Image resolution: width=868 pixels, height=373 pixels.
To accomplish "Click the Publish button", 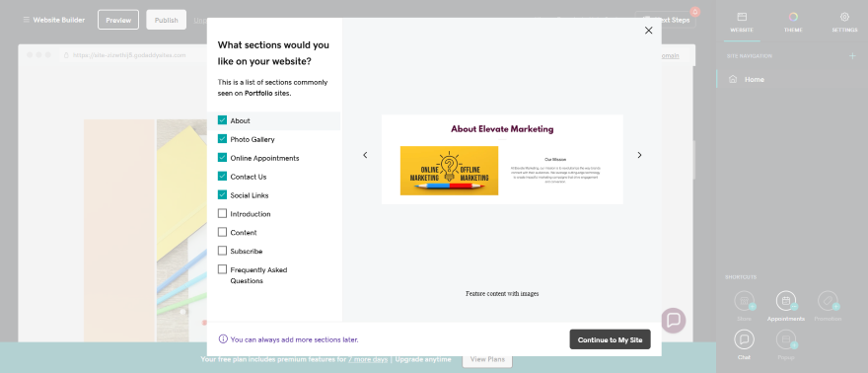I will (x=166, y=20).
